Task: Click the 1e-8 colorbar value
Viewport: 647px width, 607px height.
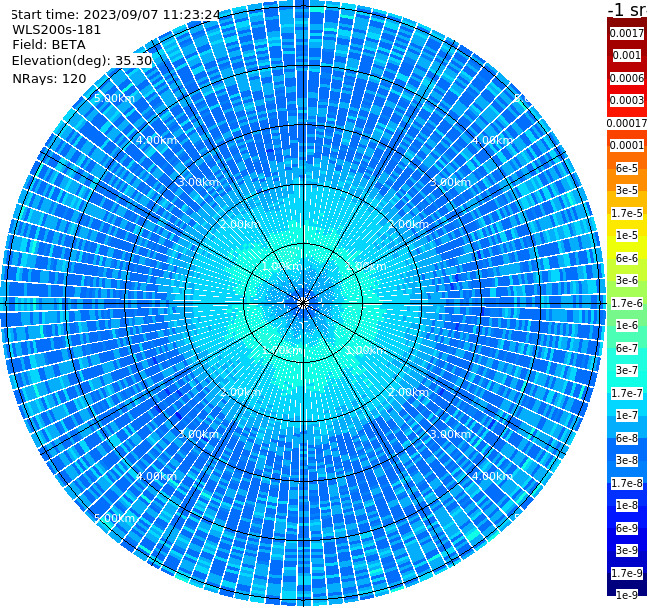Action: click(x=627, y=505)
